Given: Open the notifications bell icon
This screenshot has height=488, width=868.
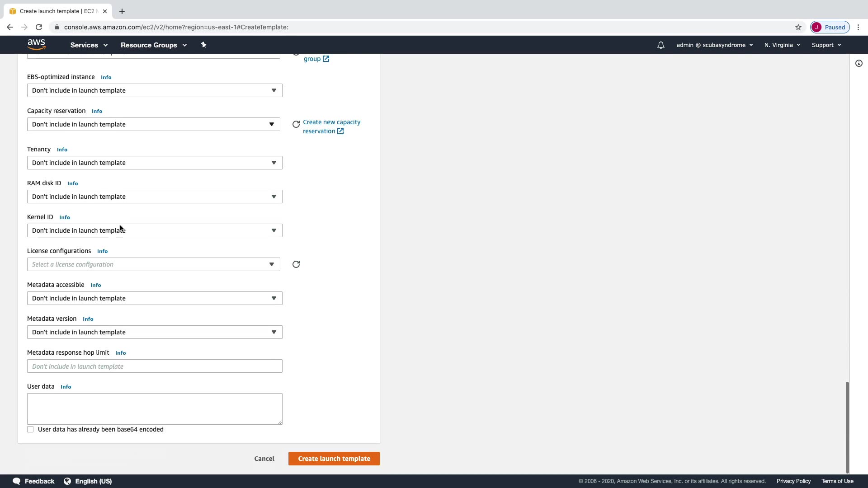Looking at the screenshot, I should pos(660,45).
